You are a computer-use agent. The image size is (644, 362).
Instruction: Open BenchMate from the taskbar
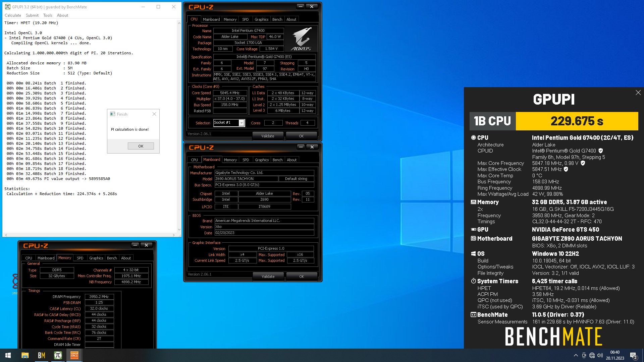[x=41, y=355]
